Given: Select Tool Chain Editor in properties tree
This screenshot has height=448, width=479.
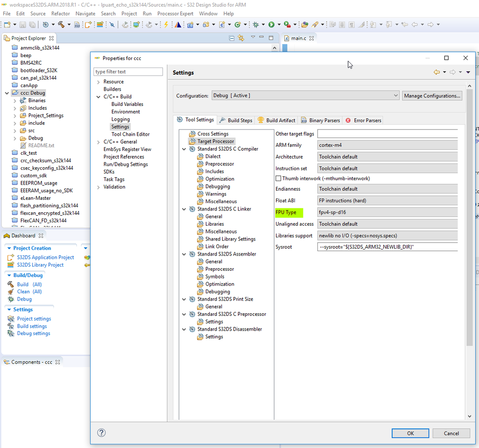Looking at the screenshot, I should click(x=130, y=134).
